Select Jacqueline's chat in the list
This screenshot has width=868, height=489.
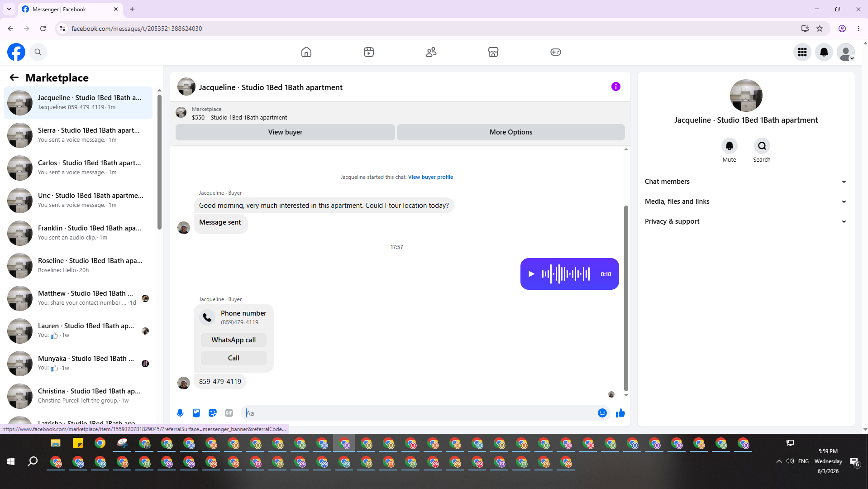(x=78, y=102)
